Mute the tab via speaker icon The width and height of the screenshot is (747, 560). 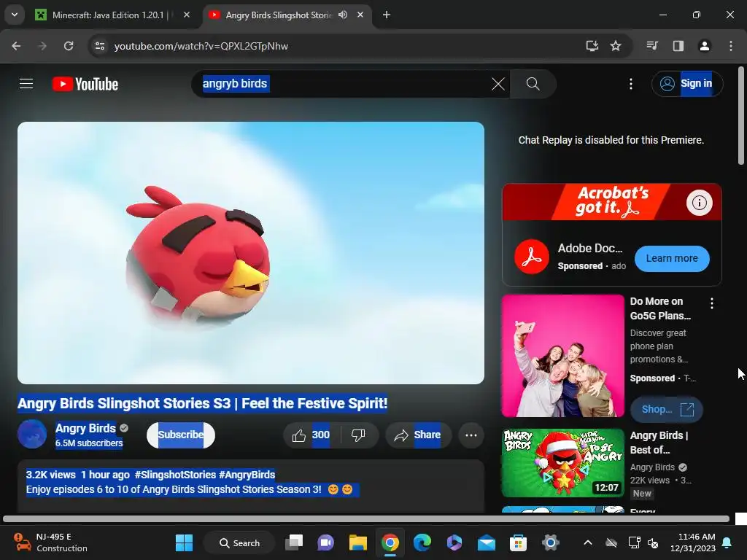click(343, 15)
